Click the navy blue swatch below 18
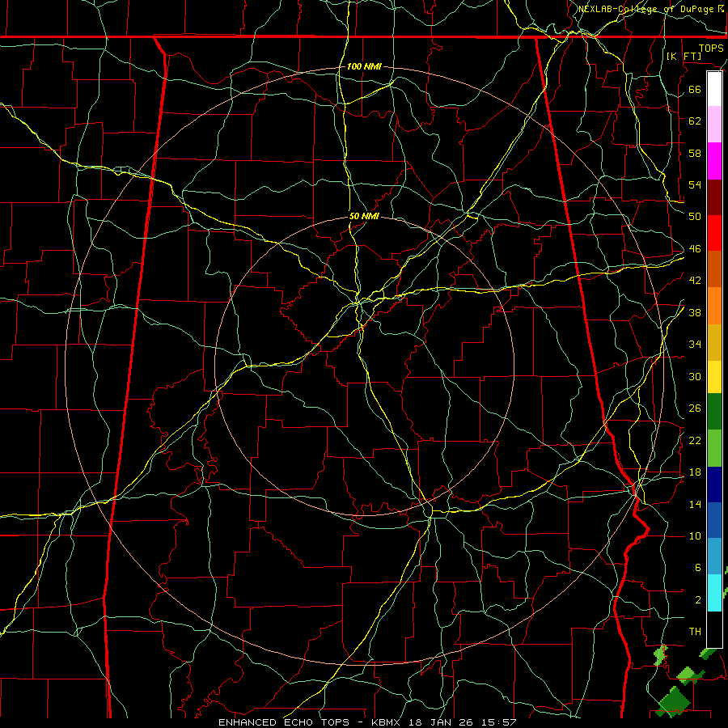 (714, 485)
